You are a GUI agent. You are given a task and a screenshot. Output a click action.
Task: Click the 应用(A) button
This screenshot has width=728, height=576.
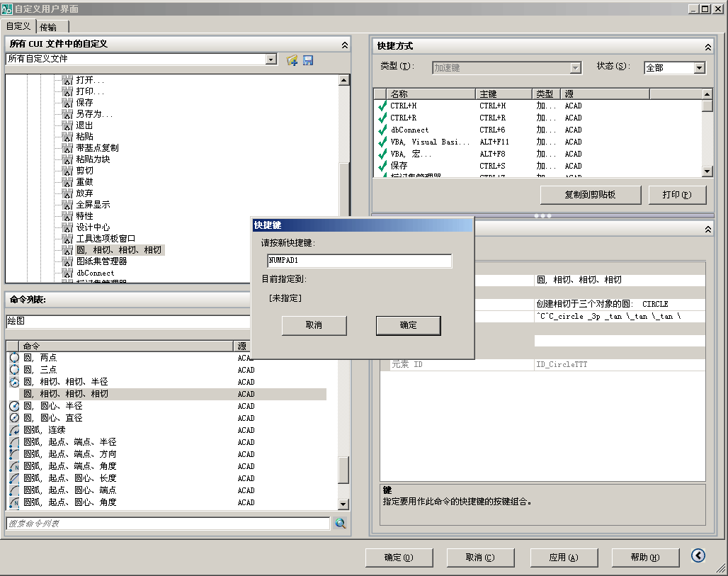[x=564, y=558]
